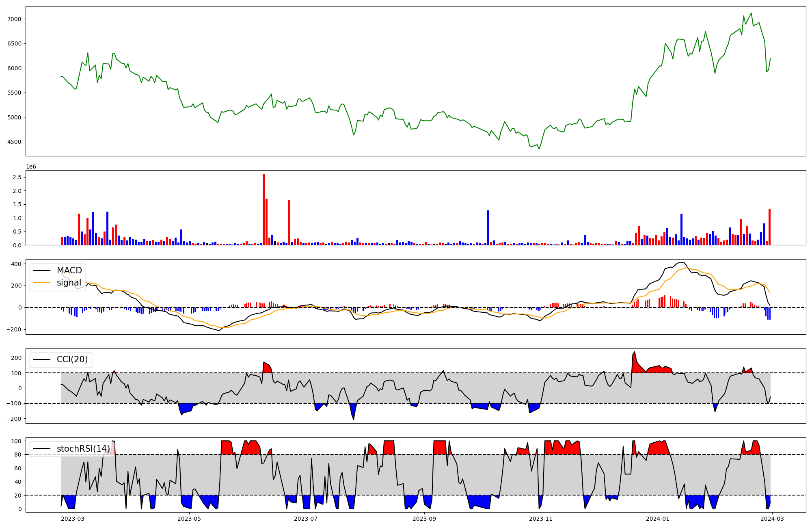The height and width of the screenshot is (528, 812).
Task: Click the 2.5 volume axis tick label
Action: (x=17, y=177)
